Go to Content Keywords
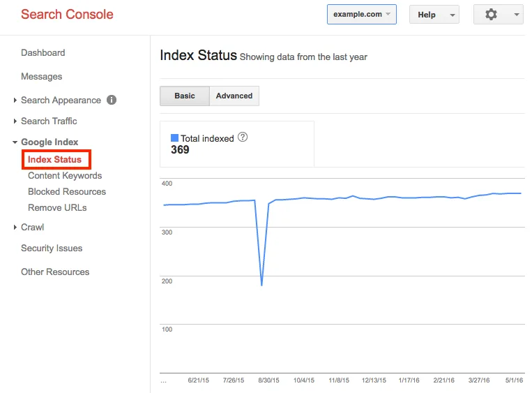Viewport: 532px width, 393px height. coord(65,176)
